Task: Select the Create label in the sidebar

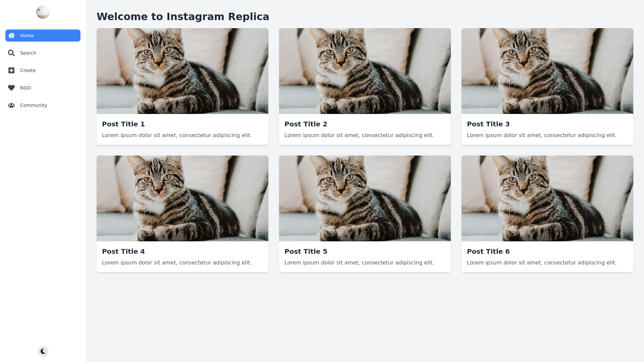Action: pyautogui.click(x=28, y=70)
